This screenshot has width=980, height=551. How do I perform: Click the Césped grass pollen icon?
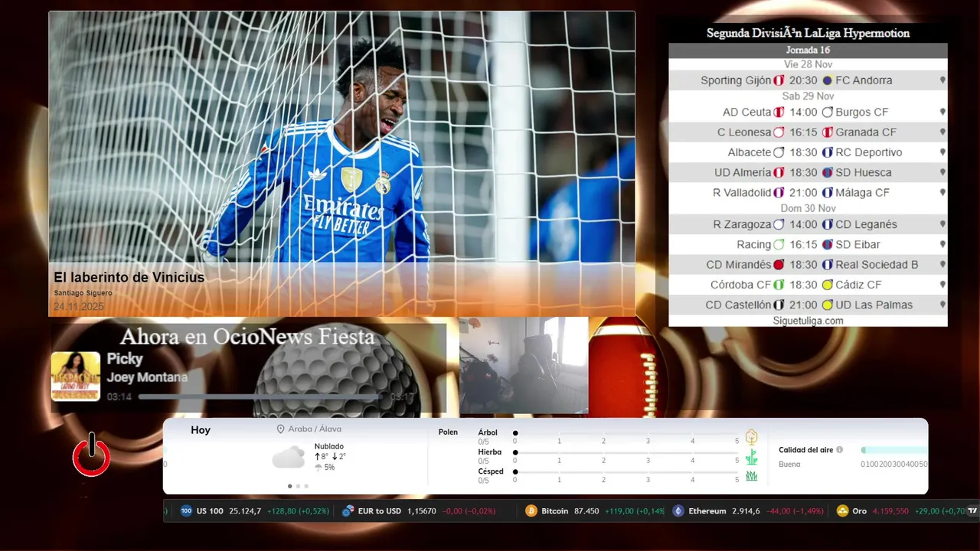(x=751, y=476)
